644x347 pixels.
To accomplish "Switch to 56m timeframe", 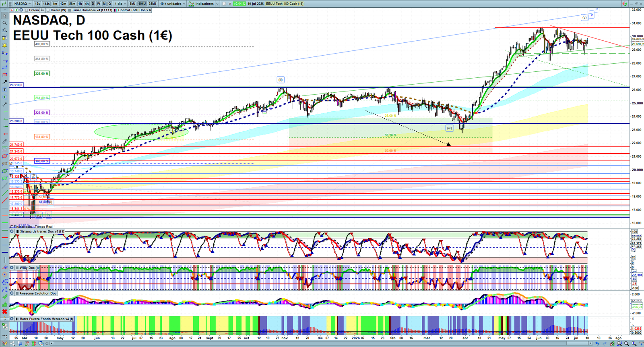I will click(72, 4).
